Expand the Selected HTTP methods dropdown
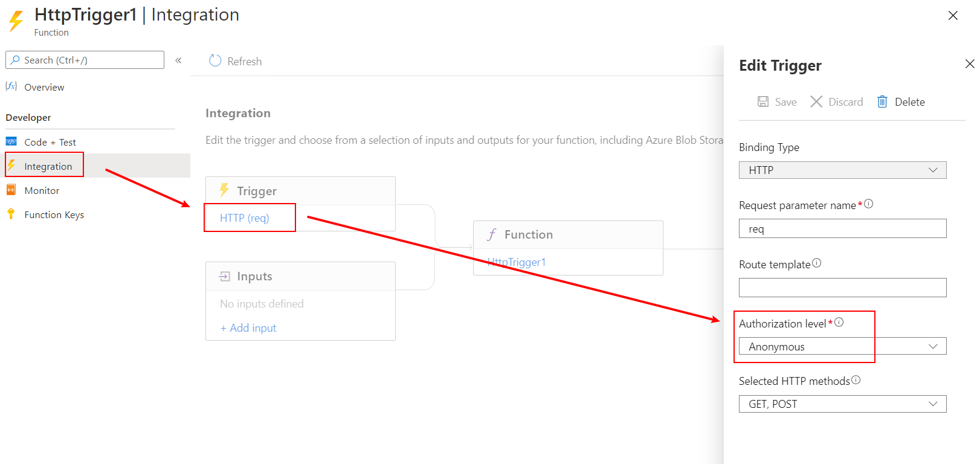980x464 pixels. tap(842, 404)
